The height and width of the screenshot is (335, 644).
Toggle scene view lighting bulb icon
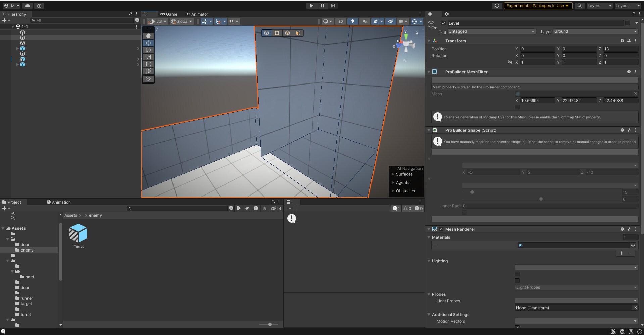tap(353, 21)
